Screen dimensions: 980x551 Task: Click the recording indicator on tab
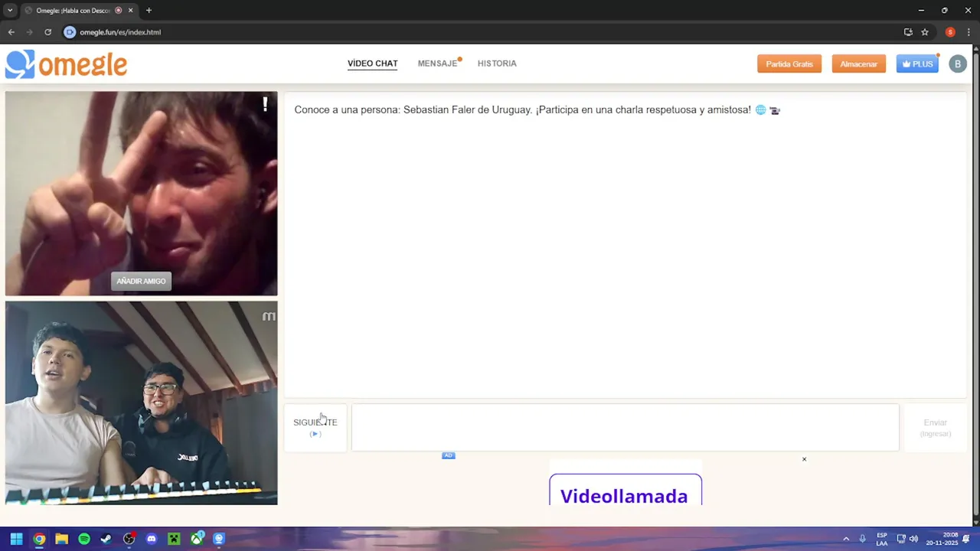pyautogui.click(x=118, y=11)
